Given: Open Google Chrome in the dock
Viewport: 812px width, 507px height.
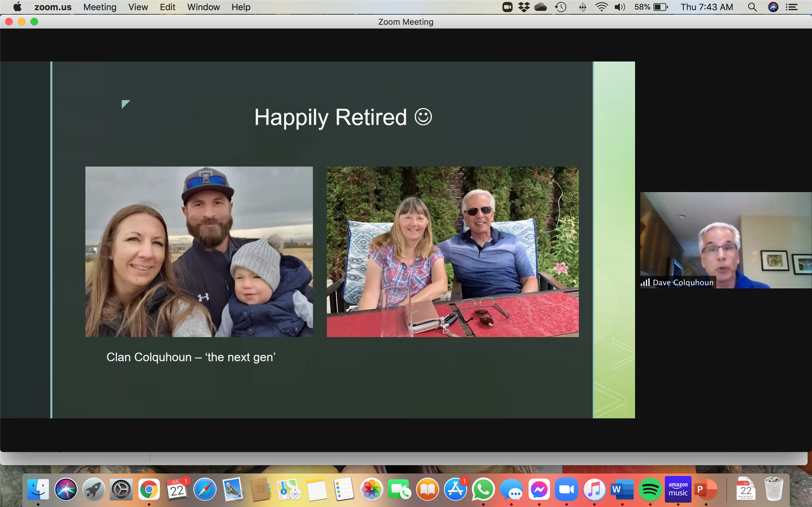Looking at the screenshot, I should pyautogui.click(x=149, y=489).
